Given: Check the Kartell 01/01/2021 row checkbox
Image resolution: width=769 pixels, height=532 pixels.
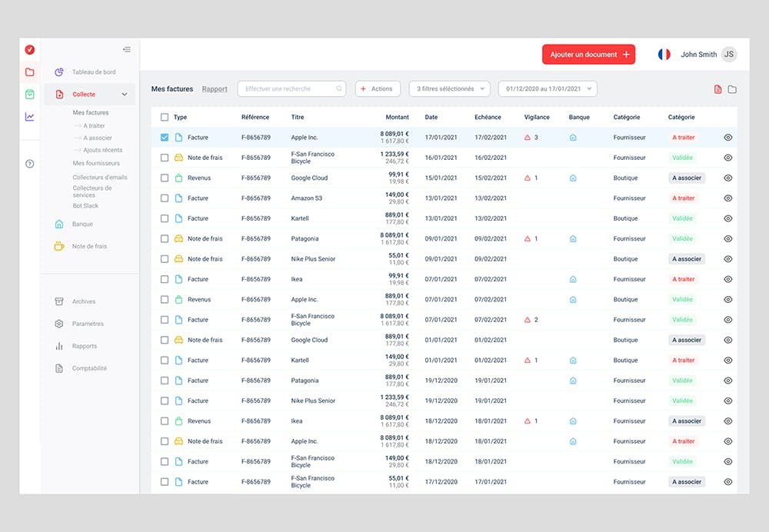Looking at the screenshot, I should point(165,361).
